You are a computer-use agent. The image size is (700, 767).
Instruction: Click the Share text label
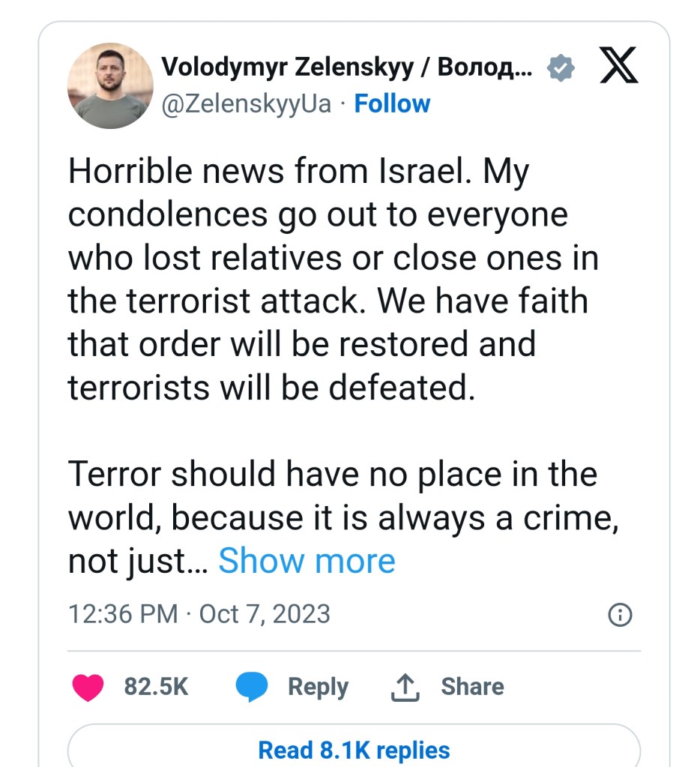tap(472, 687)
